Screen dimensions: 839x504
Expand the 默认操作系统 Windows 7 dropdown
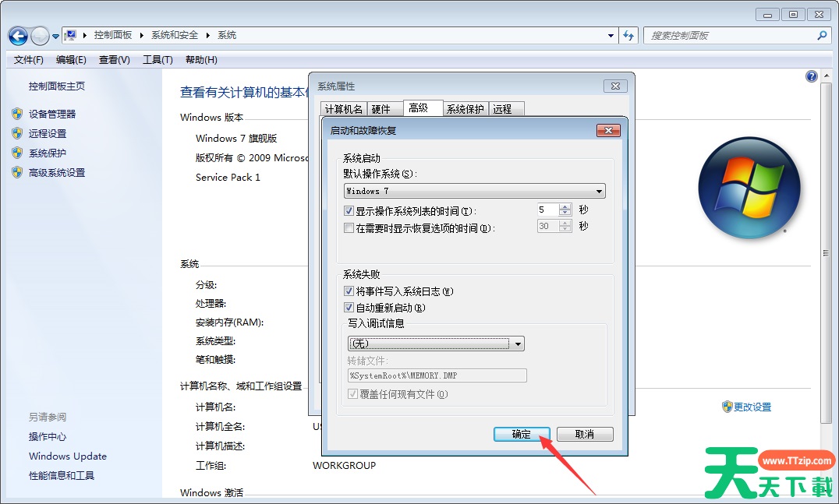click(474, 191)
